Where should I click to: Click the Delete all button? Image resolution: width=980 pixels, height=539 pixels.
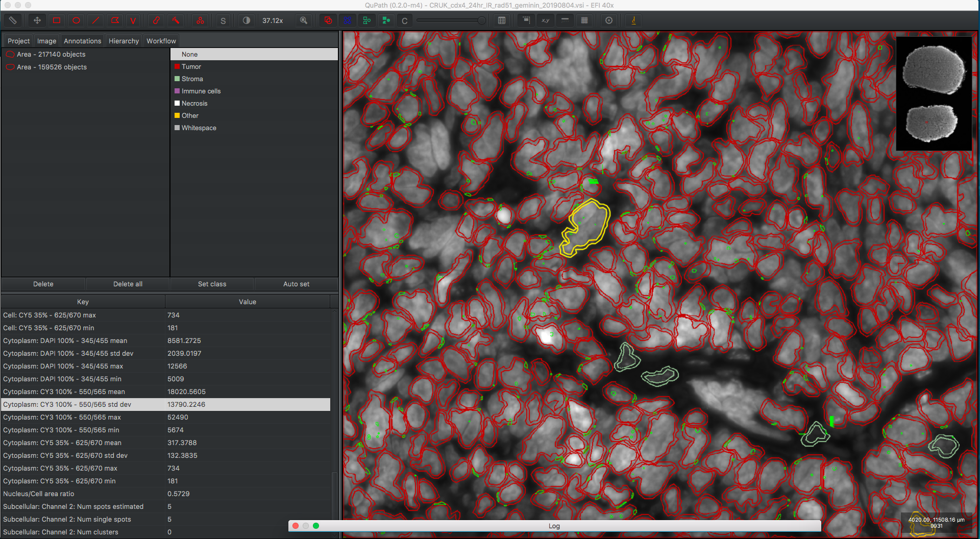(x=128, y=284)
